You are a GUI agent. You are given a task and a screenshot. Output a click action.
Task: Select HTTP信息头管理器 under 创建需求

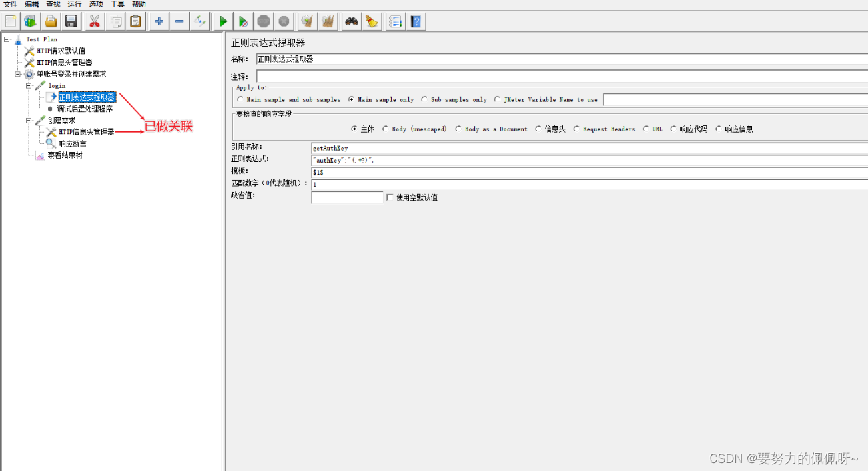pos(86,132)
